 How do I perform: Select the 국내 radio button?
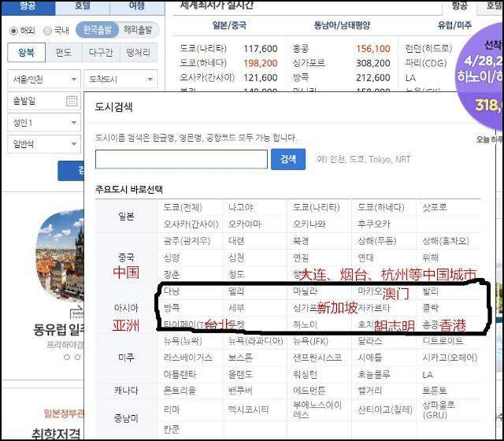(47, 31)
